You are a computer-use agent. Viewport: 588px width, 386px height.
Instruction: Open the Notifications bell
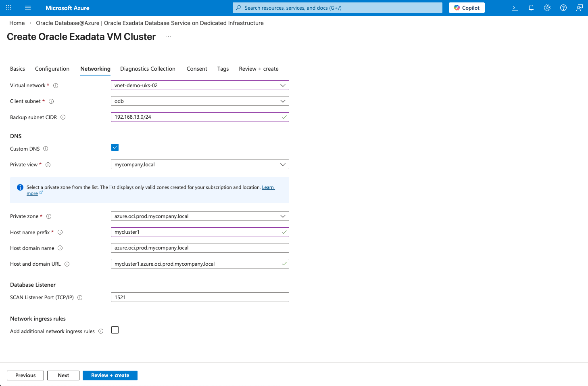tap(531, 7)
